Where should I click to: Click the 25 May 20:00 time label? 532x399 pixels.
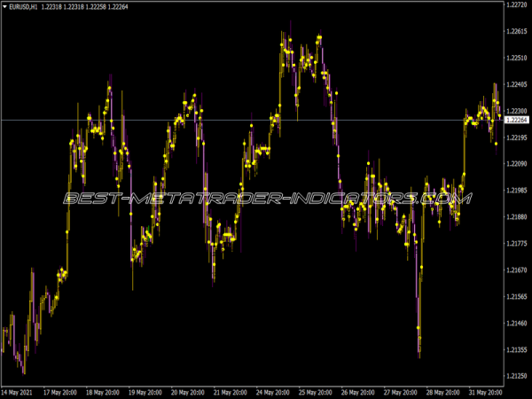314,391
